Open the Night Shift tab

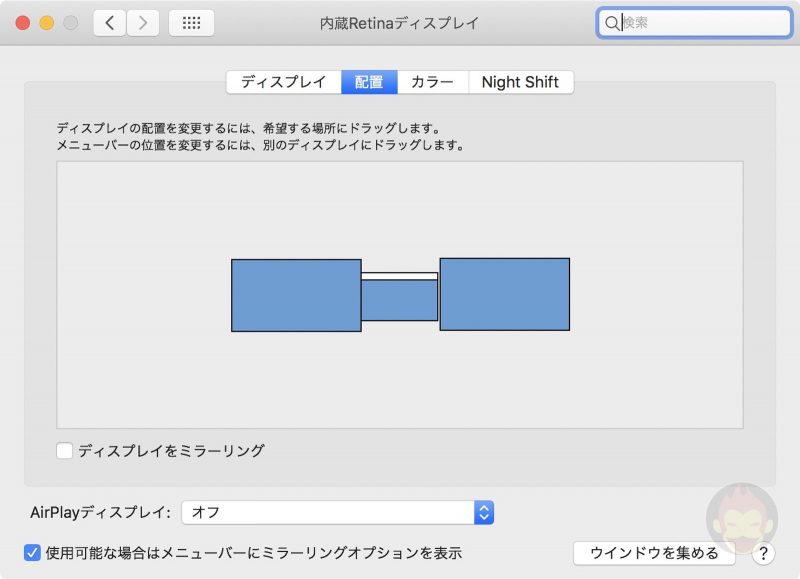tap(521, 82)
